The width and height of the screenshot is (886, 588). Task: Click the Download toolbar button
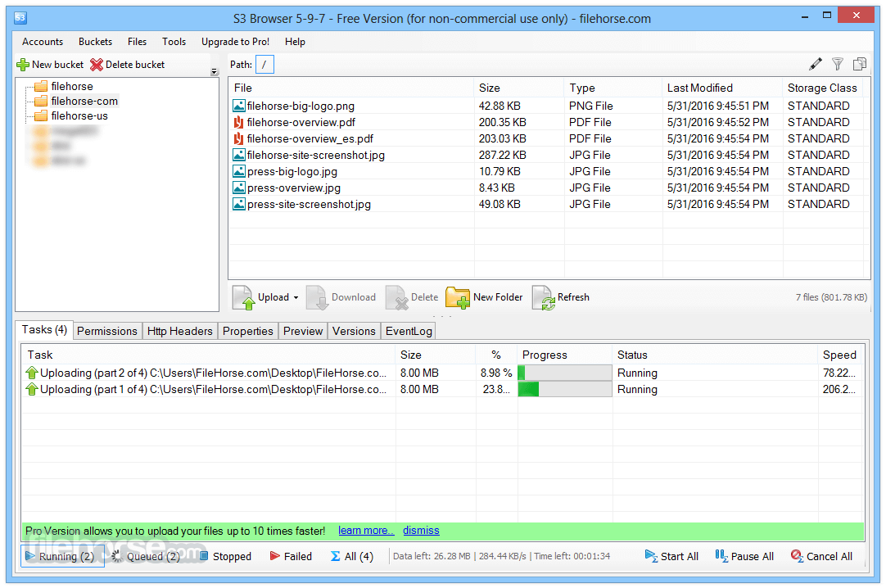341,297
